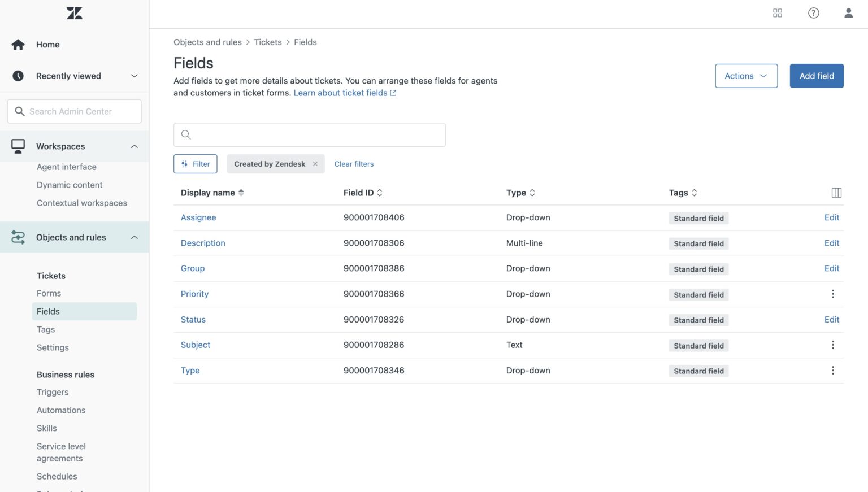Open the overflow menu for the Priority row
The width and height of the screenshot is (868, 492).
coord(833,294)
